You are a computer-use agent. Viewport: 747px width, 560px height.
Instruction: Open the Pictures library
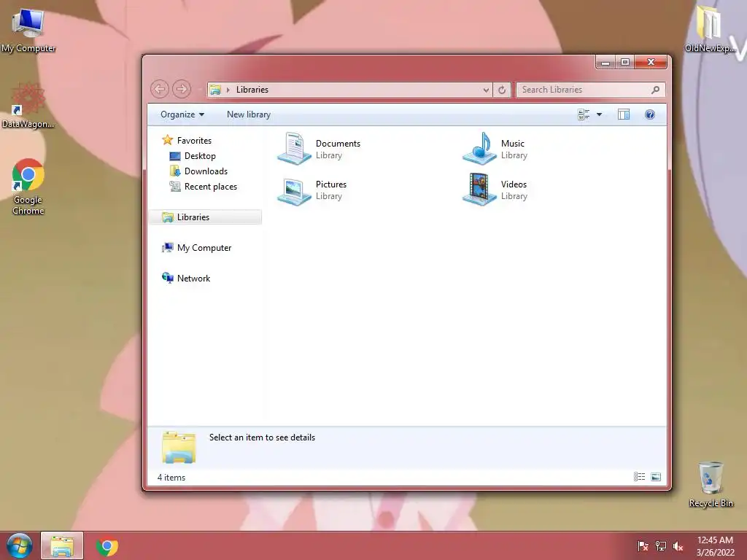[312, 190]
